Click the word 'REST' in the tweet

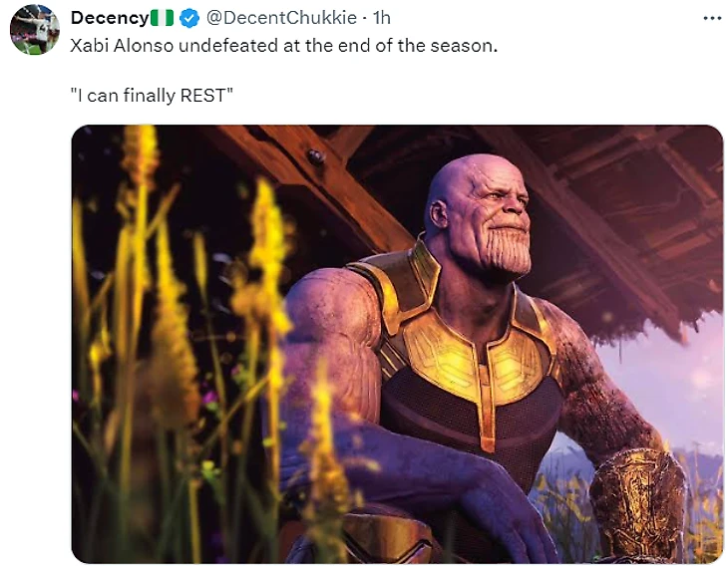coord(202,96)
